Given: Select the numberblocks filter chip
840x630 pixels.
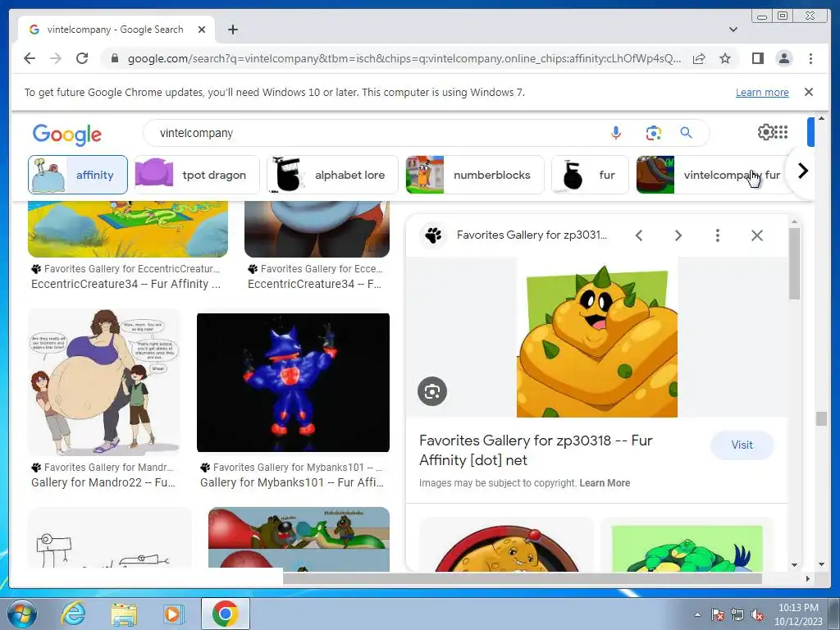Looking at the screenshot, I should (475, 175).
